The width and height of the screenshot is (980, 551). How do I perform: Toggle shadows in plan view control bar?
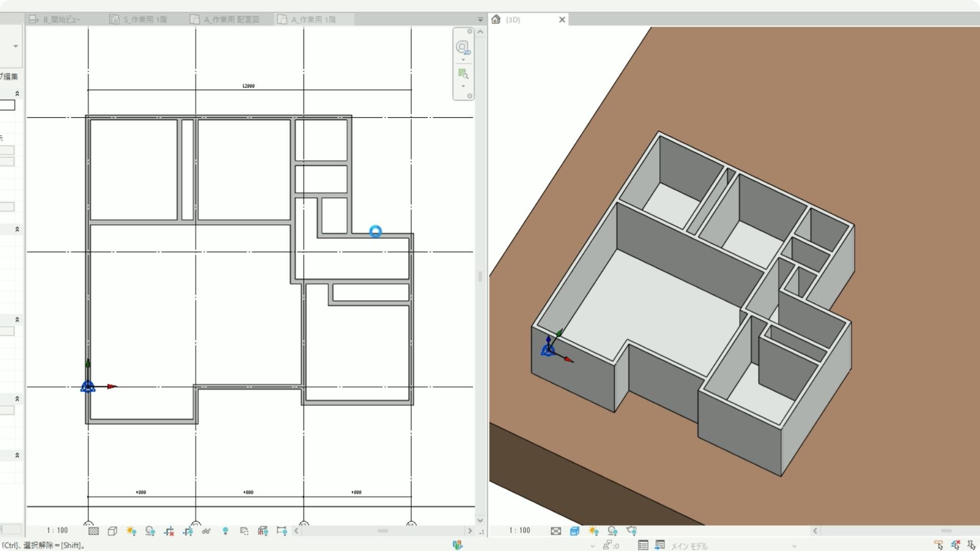(150, 531)
